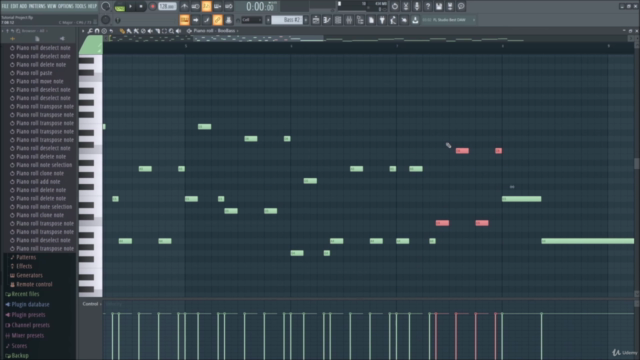Open the ADD menu
This screenshot has height=360, width=640.
coord(23,7)
